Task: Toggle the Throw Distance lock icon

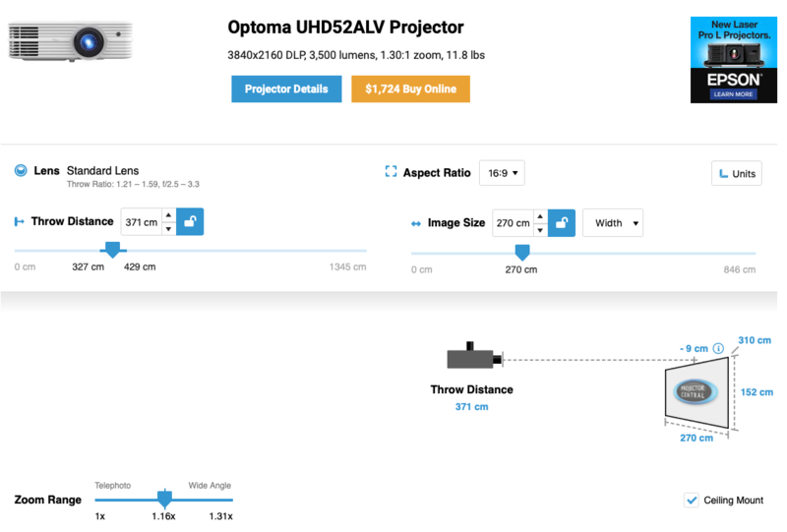Action: pyautogui.click(x=191, y=221)
